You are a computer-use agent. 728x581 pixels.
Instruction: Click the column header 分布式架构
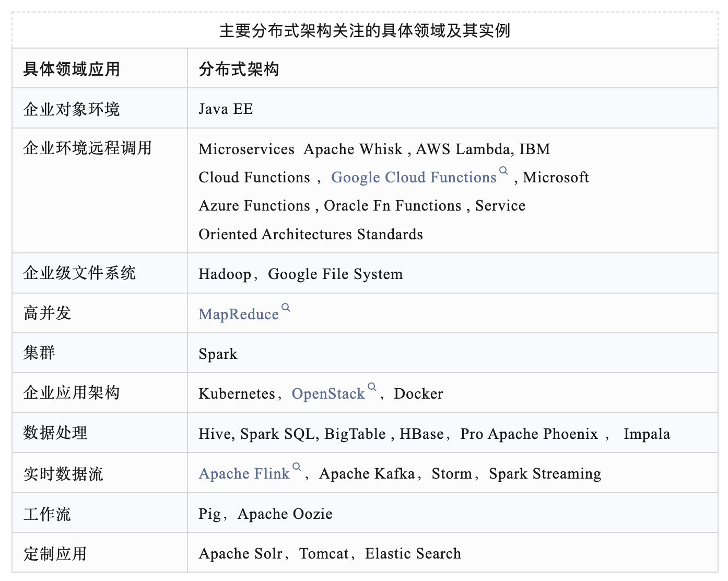(453, 68)
